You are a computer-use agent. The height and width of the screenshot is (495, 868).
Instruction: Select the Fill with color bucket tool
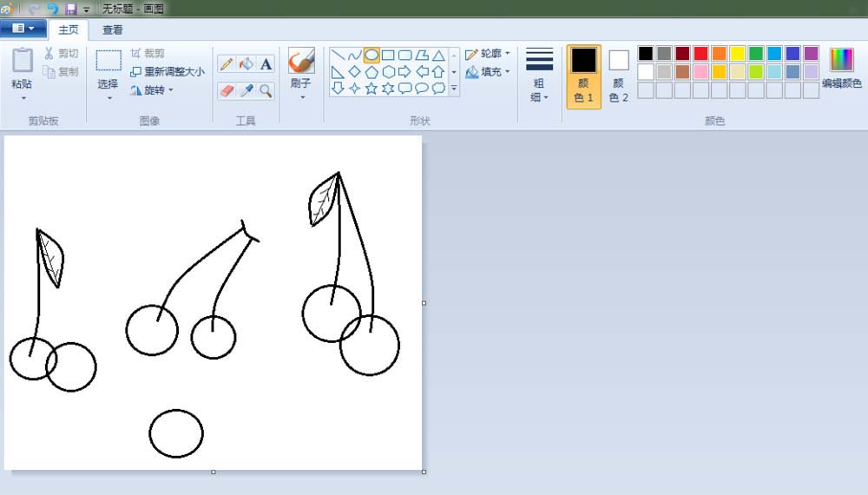click(x=246, y=64)
